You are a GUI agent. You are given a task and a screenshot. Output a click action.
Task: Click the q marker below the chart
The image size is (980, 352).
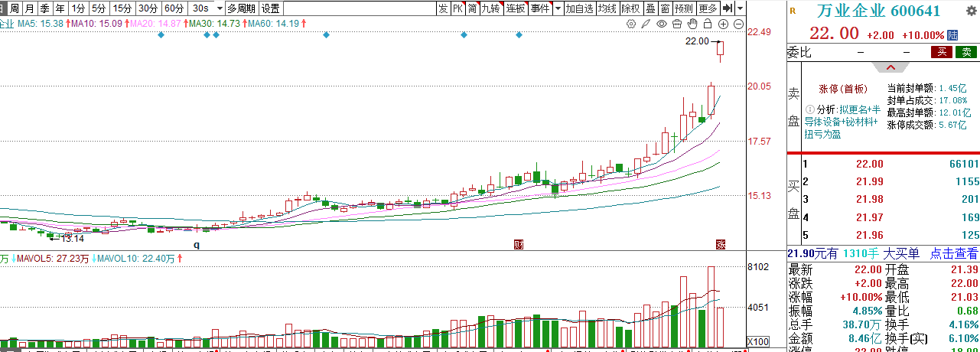tap(196, 245)
